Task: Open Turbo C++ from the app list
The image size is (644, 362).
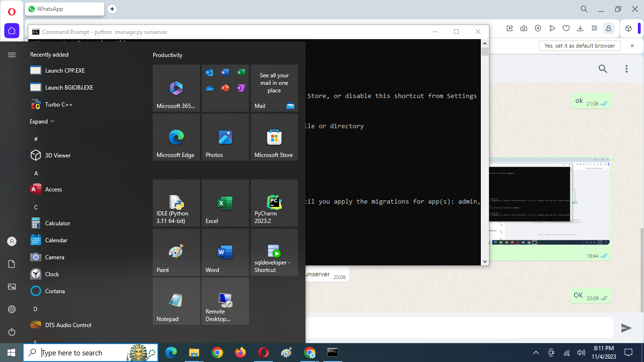Action: 58,104
